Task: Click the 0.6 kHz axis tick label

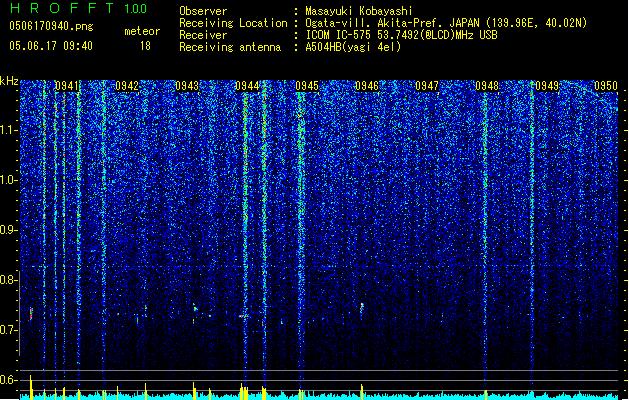Action: pyautogui.click(x=9, y=380)
